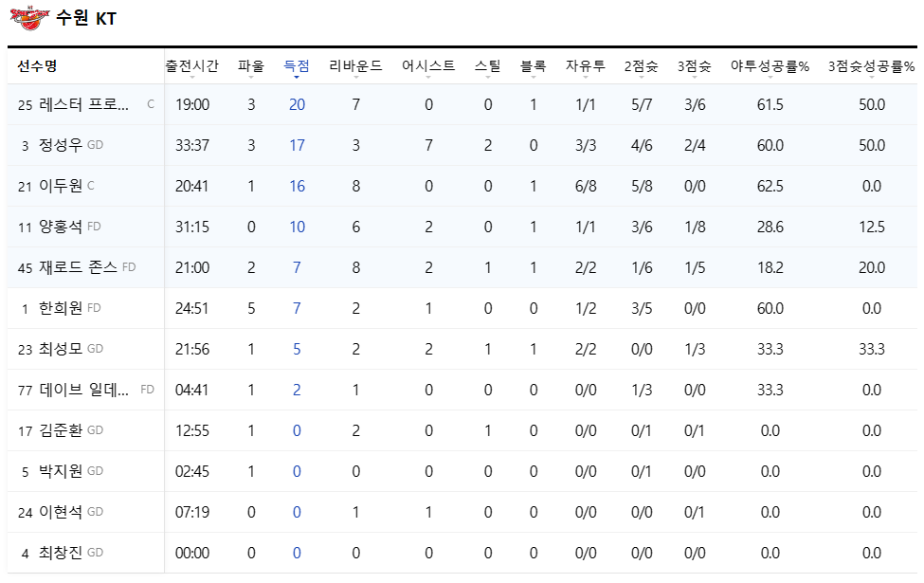
Task: Select points value 16 for 이두원
Action: click(297, 186)
